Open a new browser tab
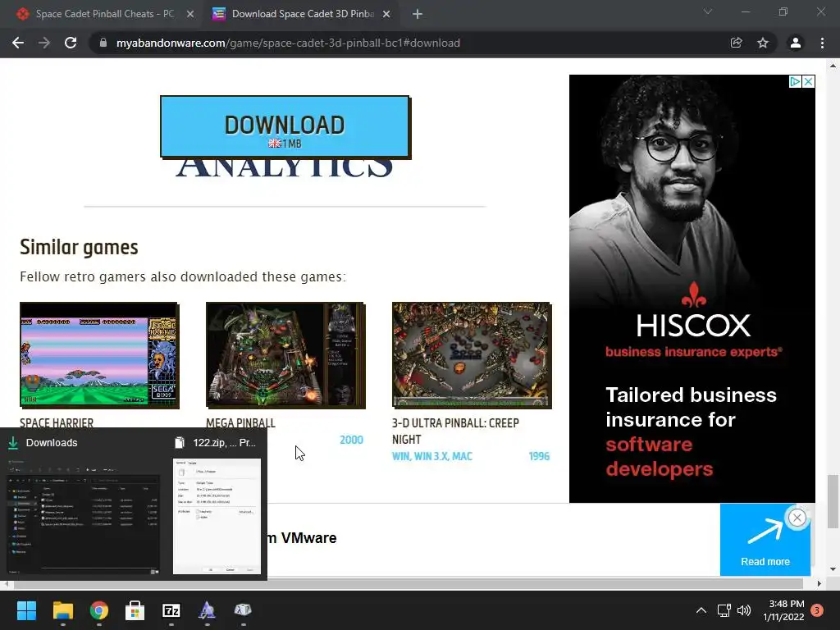The image size is (840, 630). tap(418, 15)
